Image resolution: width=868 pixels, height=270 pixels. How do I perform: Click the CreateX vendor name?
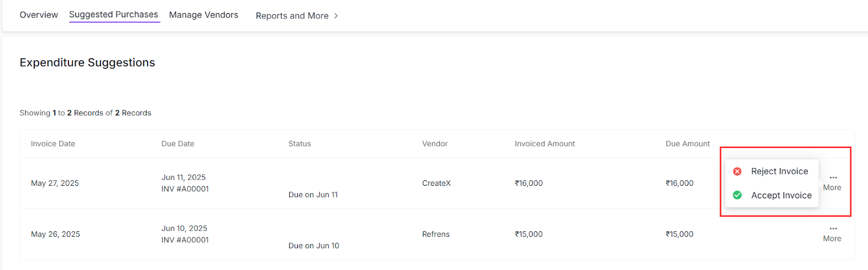[x=436, y=184]
